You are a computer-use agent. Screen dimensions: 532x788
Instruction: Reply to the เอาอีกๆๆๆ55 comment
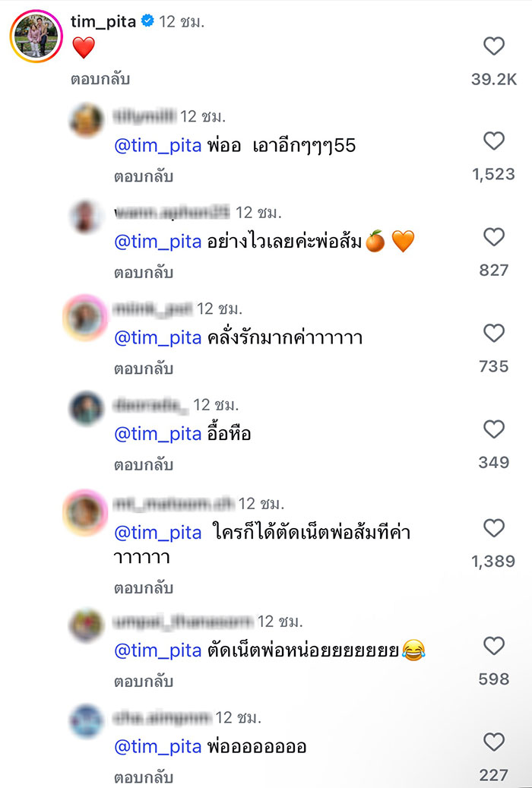pos(144,176)
